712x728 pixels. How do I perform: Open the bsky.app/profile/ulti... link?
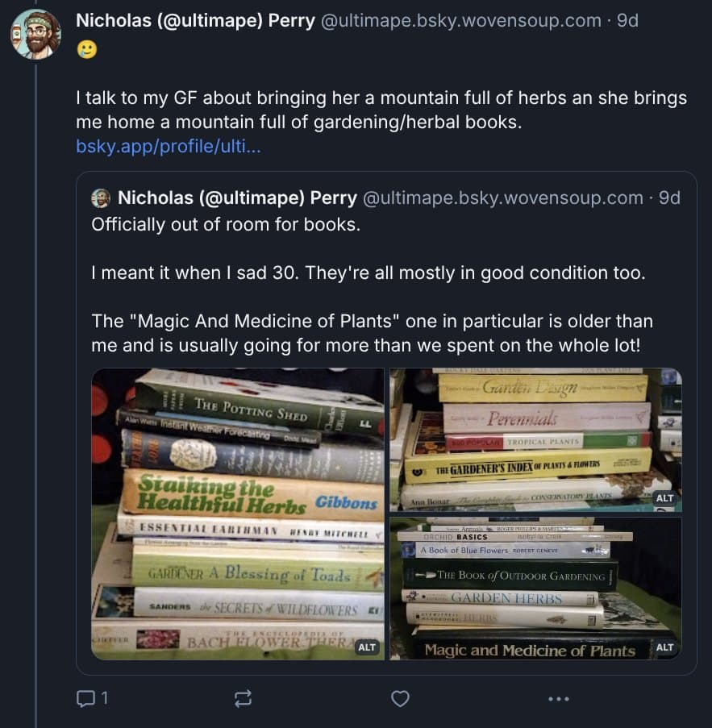click(168, 147)
